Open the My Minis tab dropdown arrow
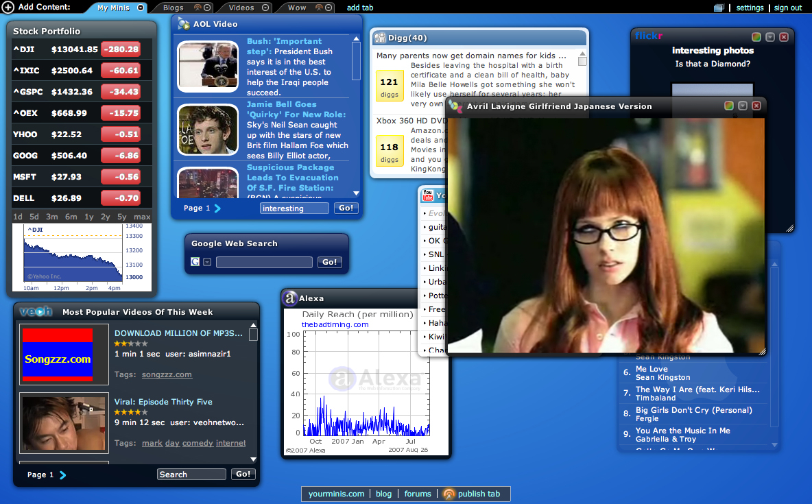812x504 pixels. (x=141, y=8)
